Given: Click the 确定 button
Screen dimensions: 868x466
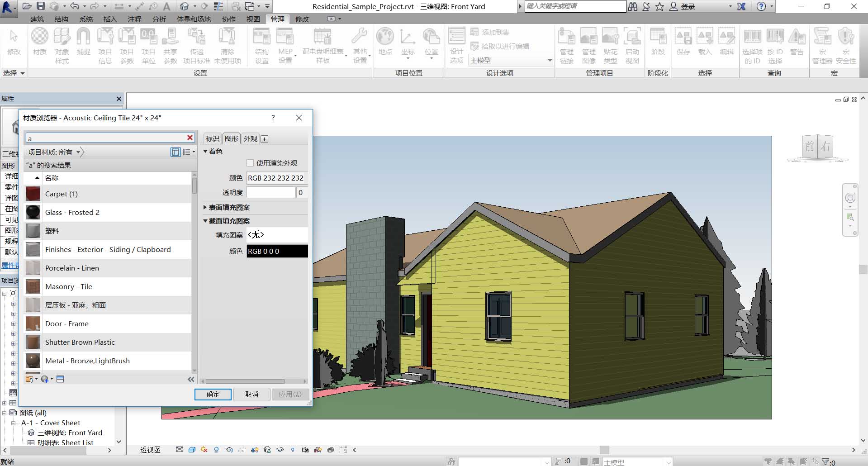Looking at the screenshot, I should click(x=213, y=394).
